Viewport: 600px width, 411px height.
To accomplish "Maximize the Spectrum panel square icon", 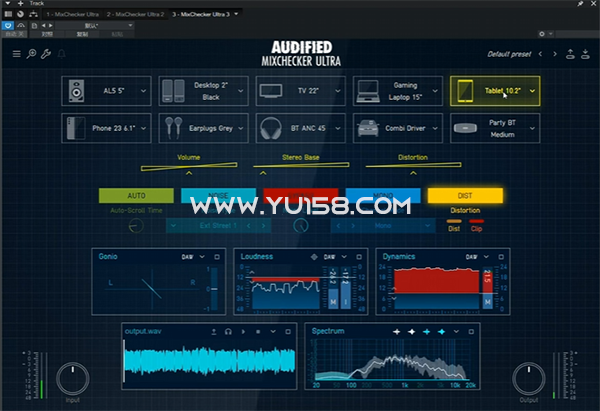I will pyautogui.click(x=471, y=332).
